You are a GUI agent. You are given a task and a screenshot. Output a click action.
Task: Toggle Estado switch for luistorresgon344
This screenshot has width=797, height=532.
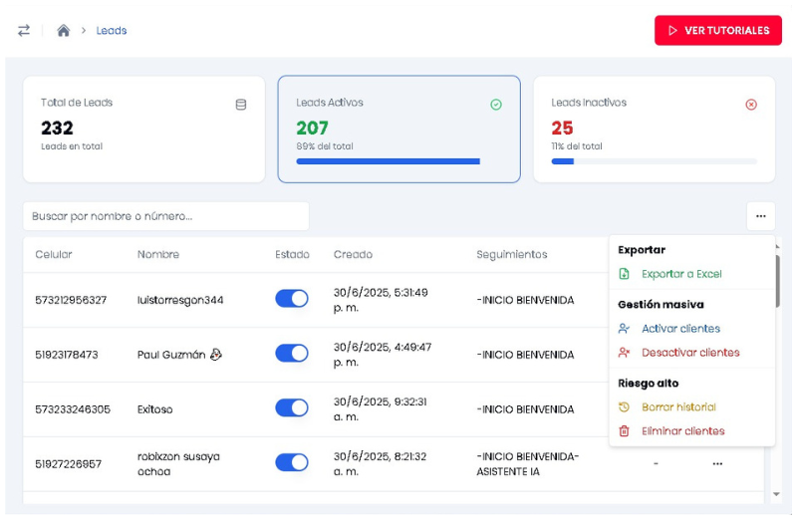tap(292, 299)
